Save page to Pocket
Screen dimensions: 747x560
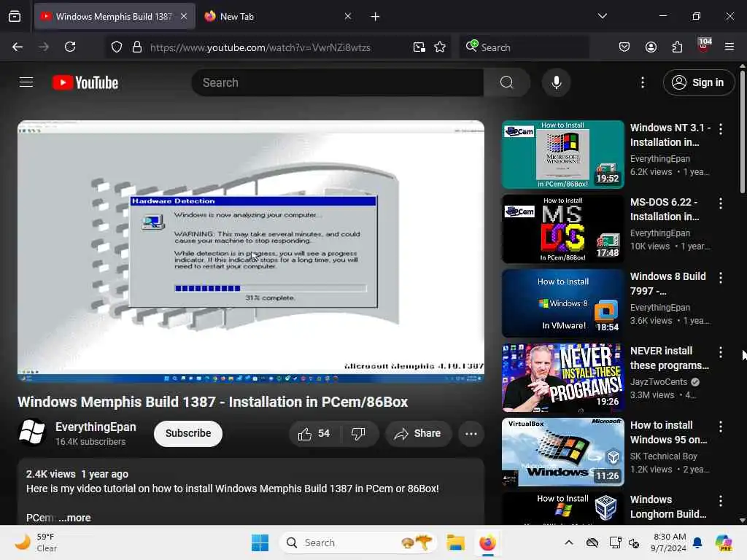click(624, 47)
